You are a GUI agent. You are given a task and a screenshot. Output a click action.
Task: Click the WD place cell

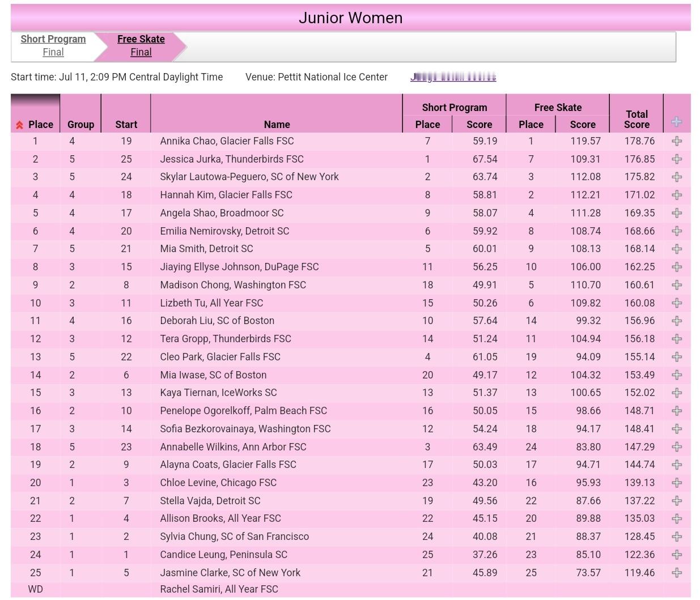pyautogui.click(x=35, y=589)
